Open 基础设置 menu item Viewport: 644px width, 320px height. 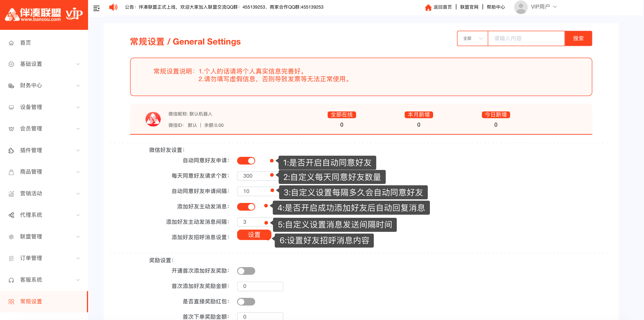tap(44, 64)
